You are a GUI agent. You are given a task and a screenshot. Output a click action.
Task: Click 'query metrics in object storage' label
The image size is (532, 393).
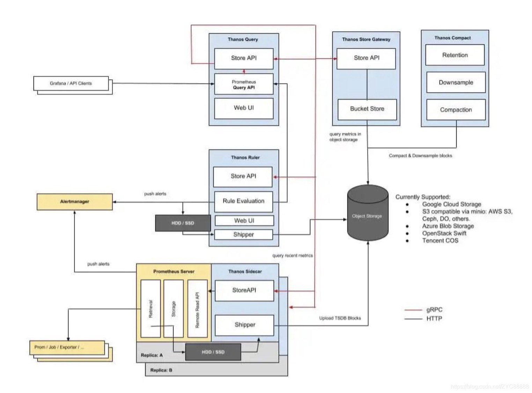(345, 137)
